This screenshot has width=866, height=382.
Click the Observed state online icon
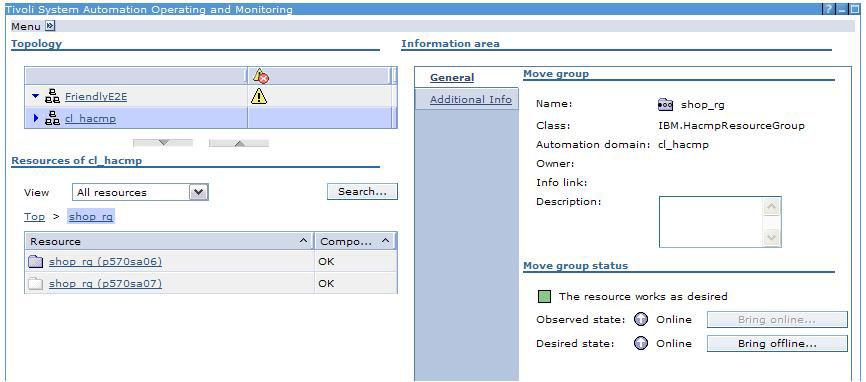click(x=641, y=320)
